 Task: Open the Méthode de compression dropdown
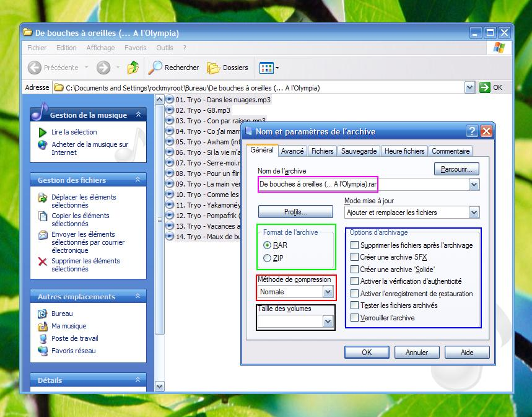[x=328, y=292]
